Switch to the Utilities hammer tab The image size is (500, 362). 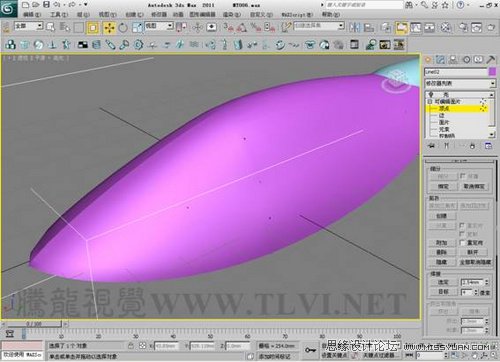[491, 60]
